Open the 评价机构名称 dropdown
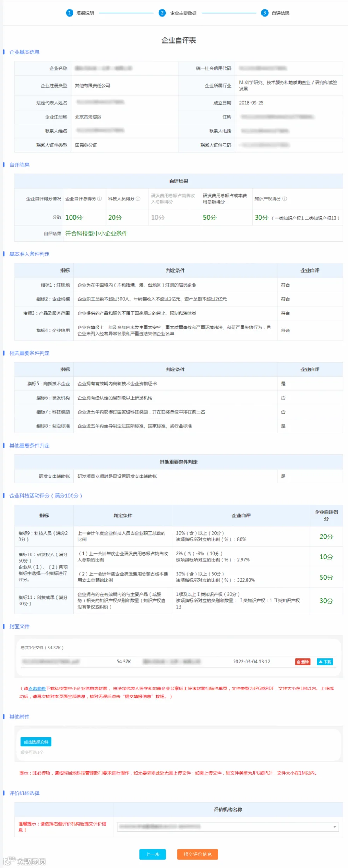 228,827
